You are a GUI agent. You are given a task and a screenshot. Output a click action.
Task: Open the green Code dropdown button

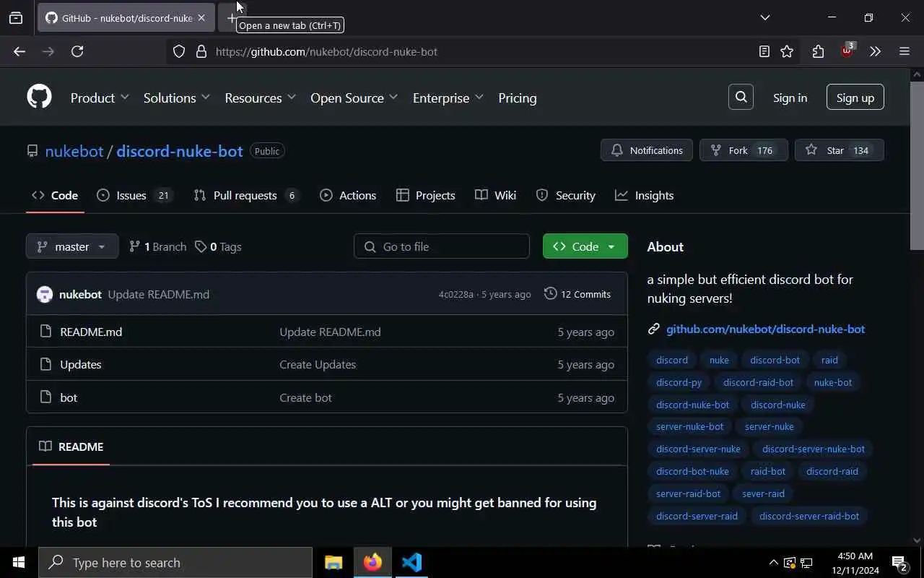[585, 246]
